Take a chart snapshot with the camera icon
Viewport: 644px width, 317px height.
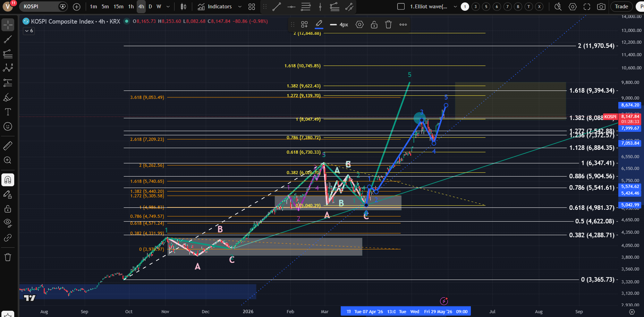601,7
